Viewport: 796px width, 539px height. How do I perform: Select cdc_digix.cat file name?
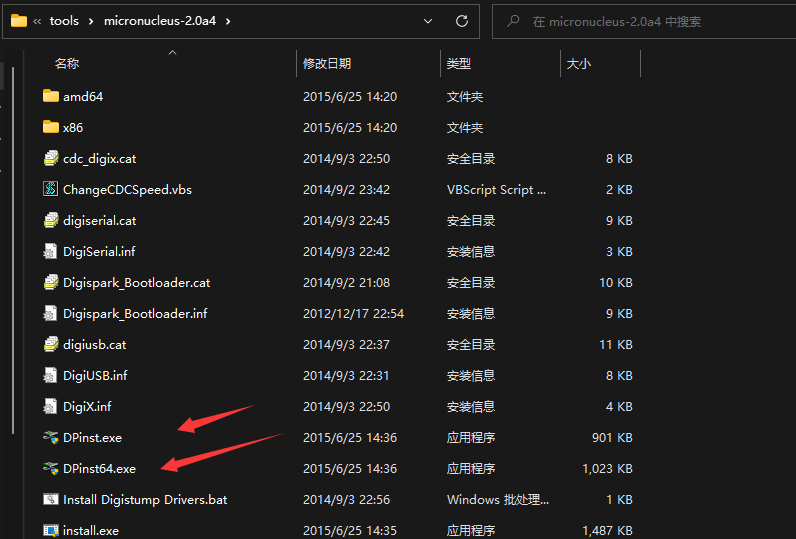[x=100, y=159]
